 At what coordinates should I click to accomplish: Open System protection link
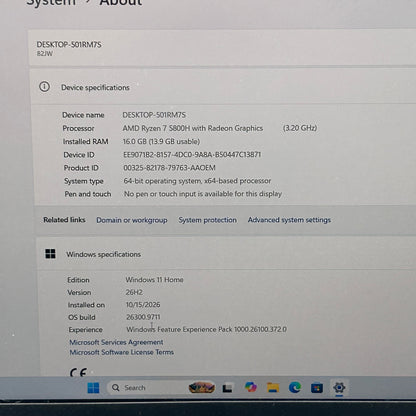pos(208,220)
